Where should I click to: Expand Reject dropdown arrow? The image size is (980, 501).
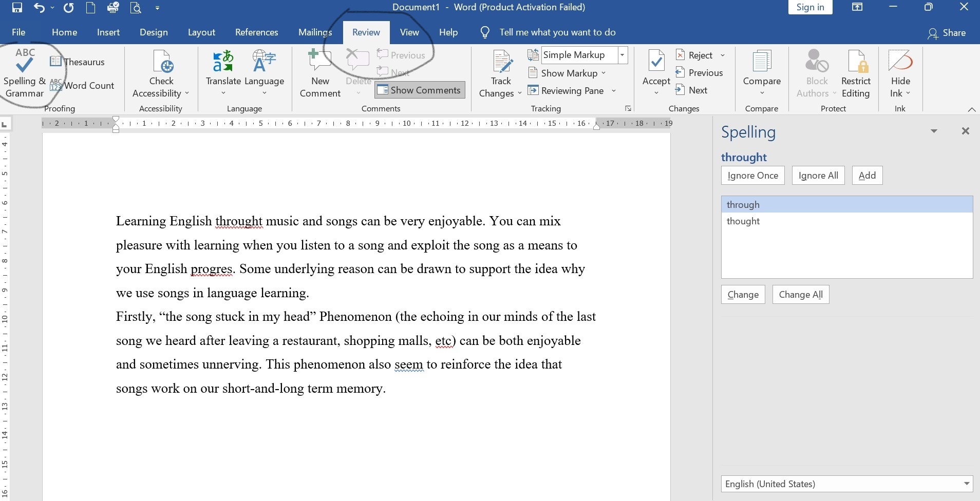[x=723, y=55]
